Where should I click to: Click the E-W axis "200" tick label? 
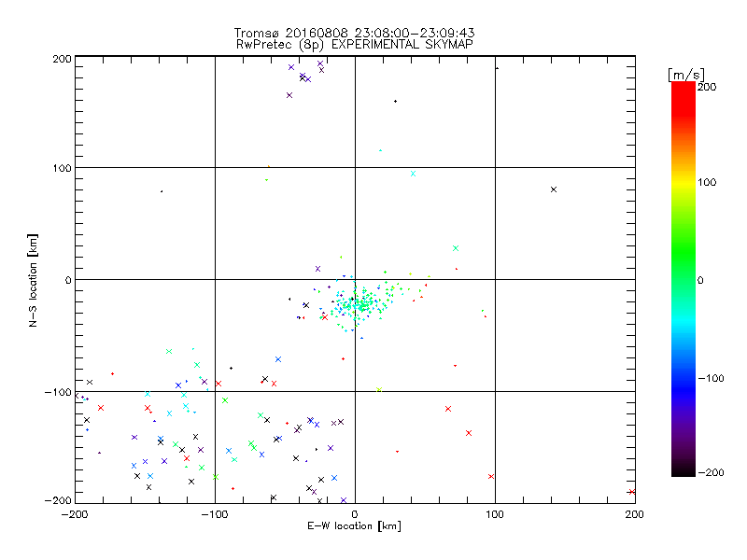coord(635,514)
